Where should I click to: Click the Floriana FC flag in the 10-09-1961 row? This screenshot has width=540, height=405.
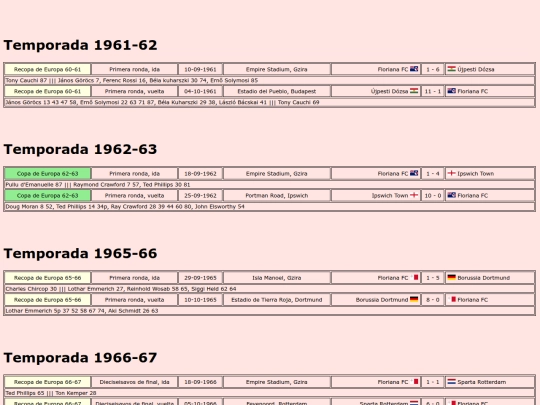point(414,69)
